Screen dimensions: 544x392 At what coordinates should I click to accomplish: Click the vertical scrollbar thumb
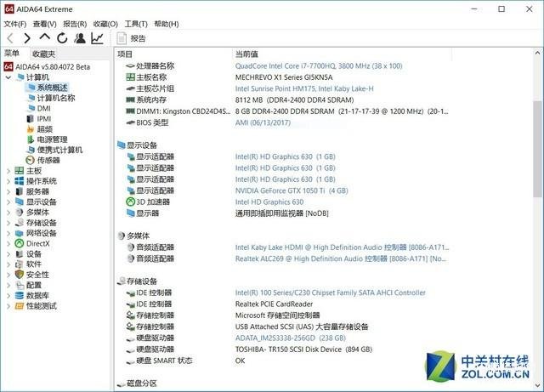537,150
